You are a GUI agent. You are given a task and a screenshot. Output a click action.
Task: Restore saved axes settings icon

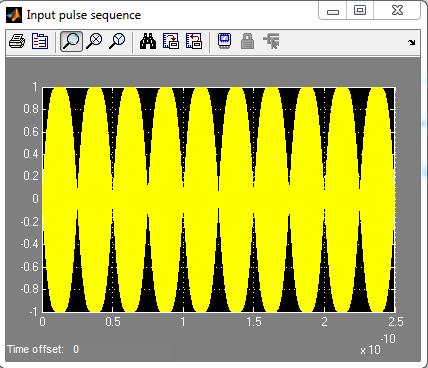click(194, 42)
